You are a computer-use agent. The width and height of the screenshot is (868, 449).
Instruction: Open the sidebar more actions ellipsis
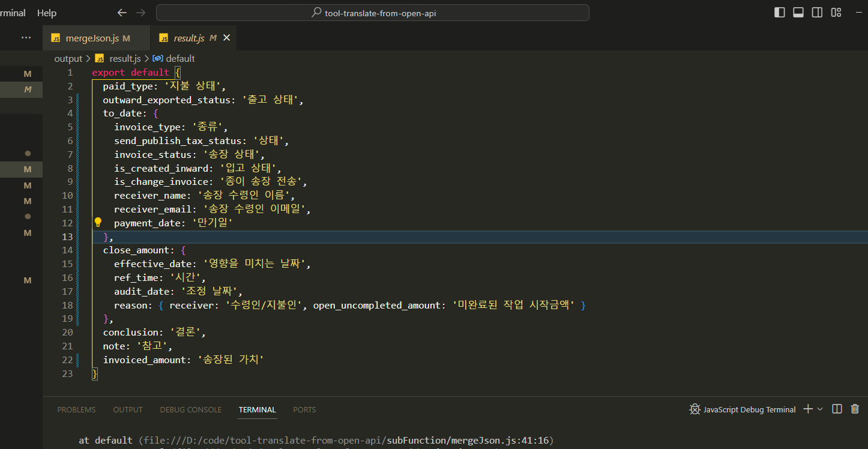point(26,37)
